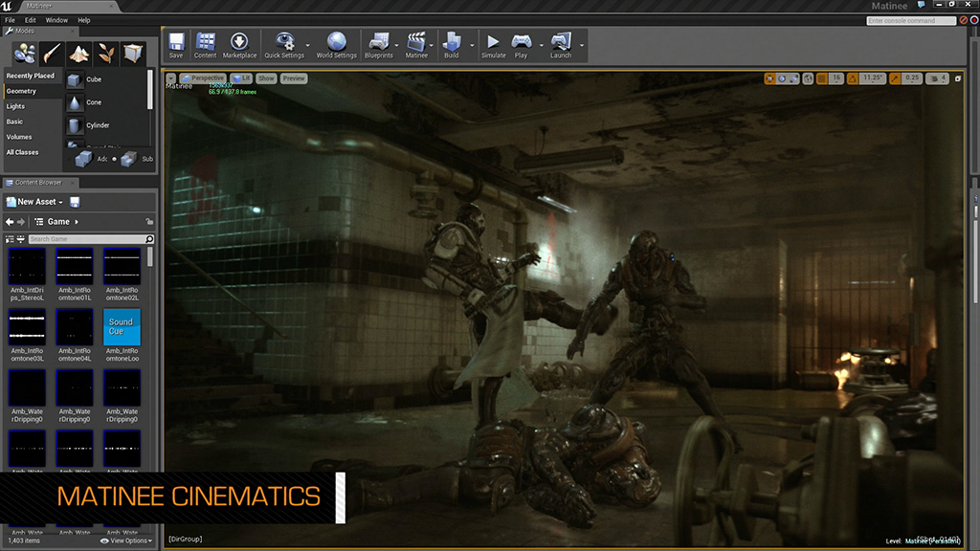Click the Content Browser vertical scrollbar

point(150,256)
